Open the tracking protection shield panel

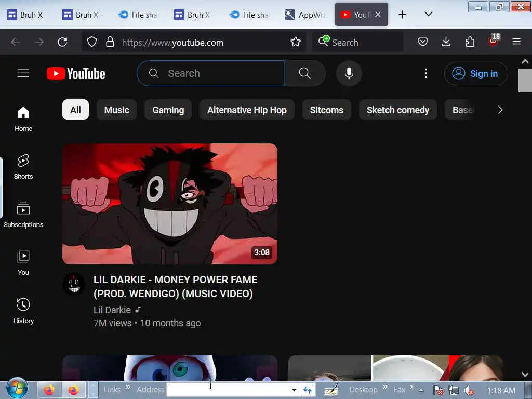pyautogui.click(x=92, y=42)
